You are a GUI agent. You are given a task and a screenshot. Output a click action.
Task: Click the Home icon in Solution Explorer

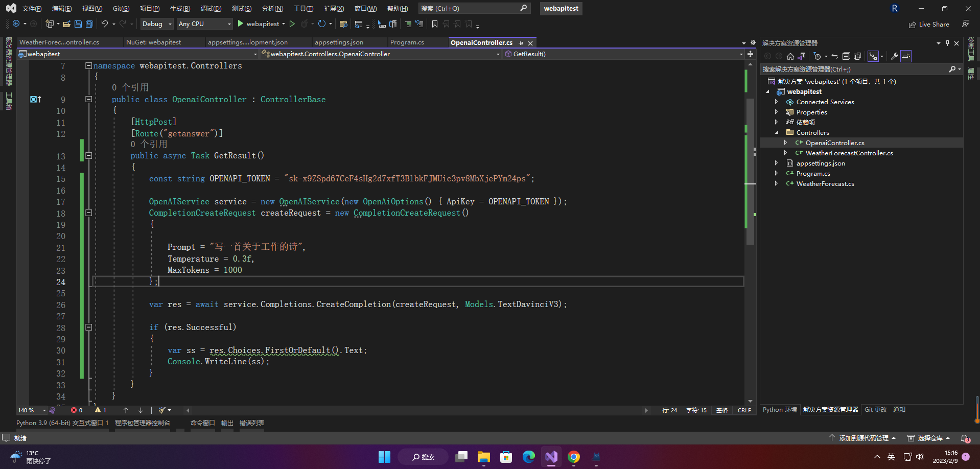790,56
